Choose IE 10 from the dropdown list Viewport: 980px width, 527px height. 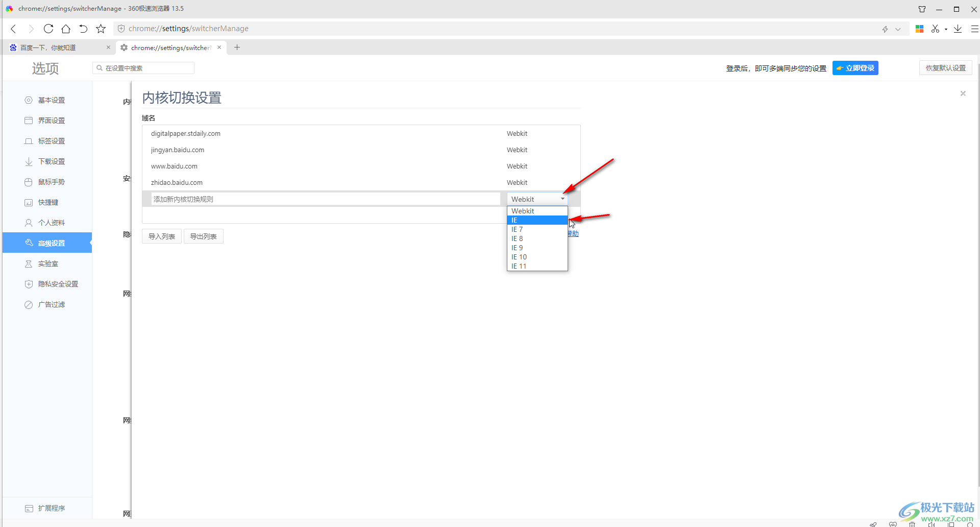537,257
